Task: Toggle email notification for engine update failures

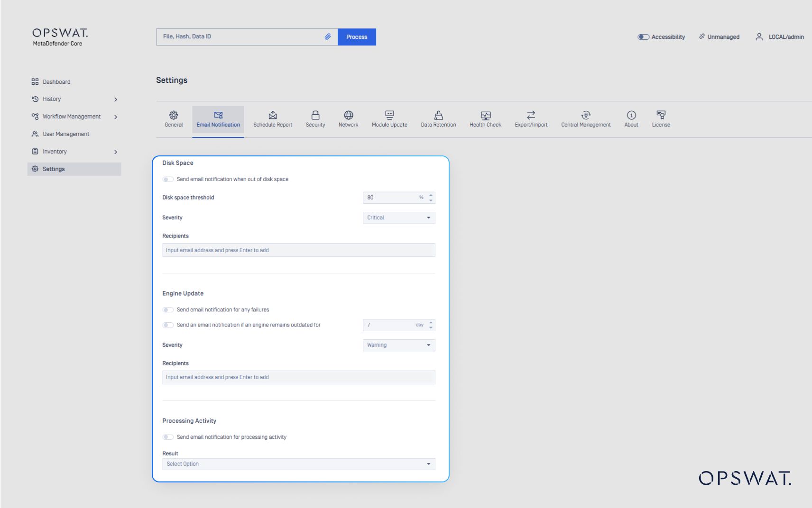Action: [x=167, y=309]
